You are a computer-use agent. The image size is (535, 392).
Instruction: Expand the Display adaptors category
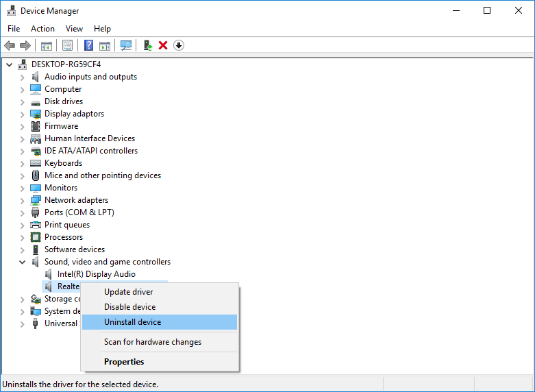click(22, 114)
